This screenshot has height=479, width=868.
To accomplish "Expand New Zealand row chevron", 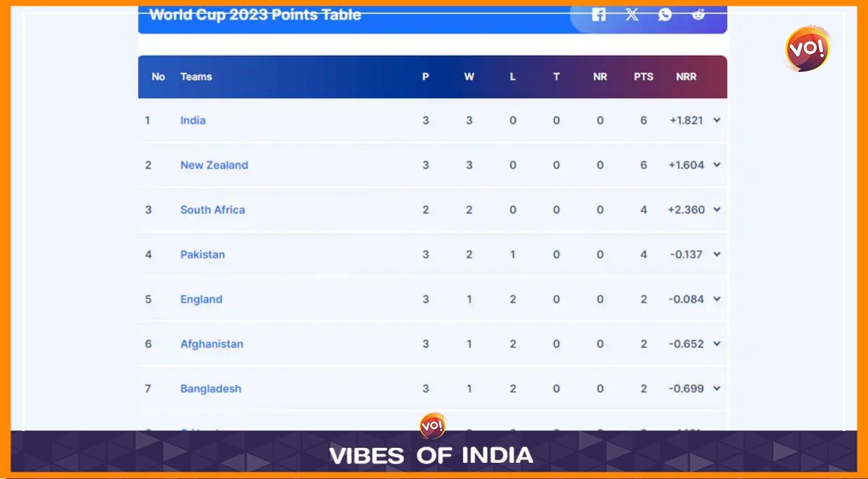I will tap(717, 165).
